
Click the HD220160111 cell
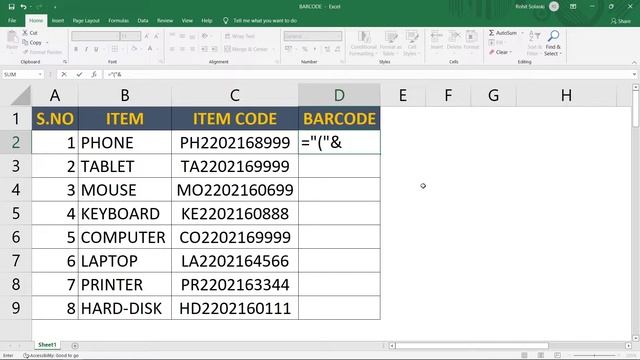235,308
